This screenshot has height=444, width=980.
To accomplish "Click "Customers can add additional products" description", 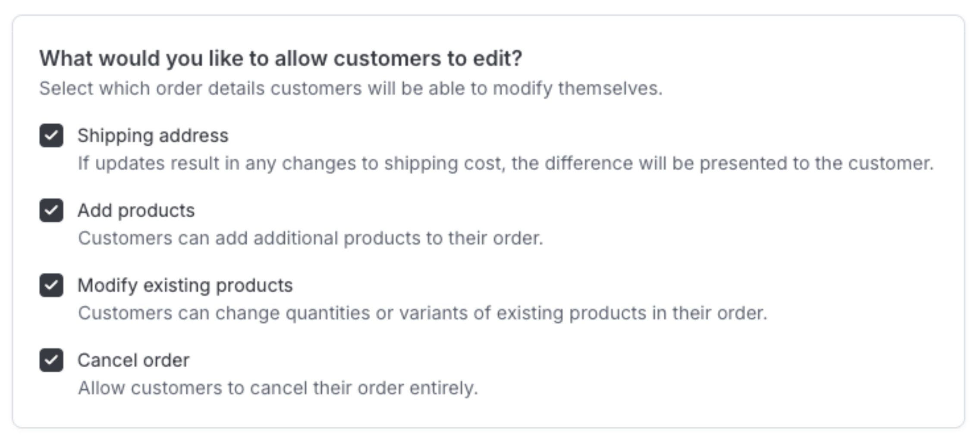I will point(310,238).
